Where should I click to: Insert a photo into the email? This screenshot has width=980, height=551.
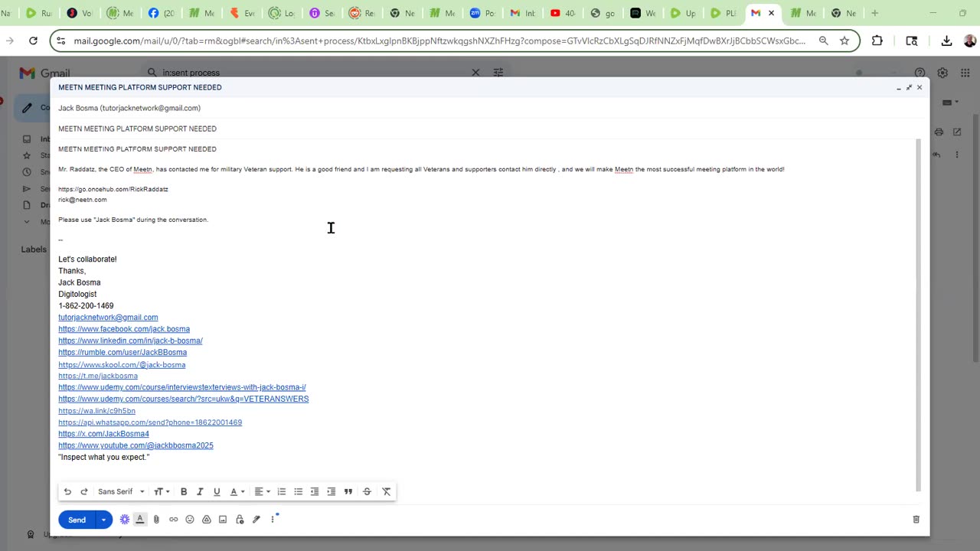pyautogui.click(x=223, y=520)
